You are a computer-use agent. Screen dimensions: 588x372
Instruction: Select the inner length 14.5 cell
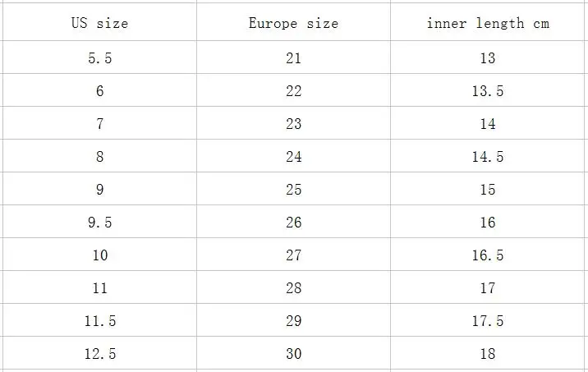(488, 156)
